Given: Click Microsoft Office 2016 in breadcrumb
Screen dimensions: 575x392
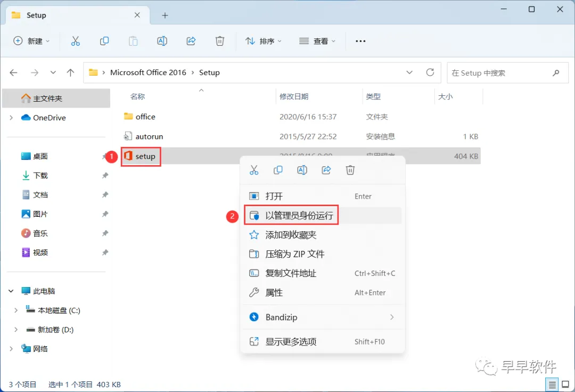Looking at the screenshot, I should click(148, 72).
